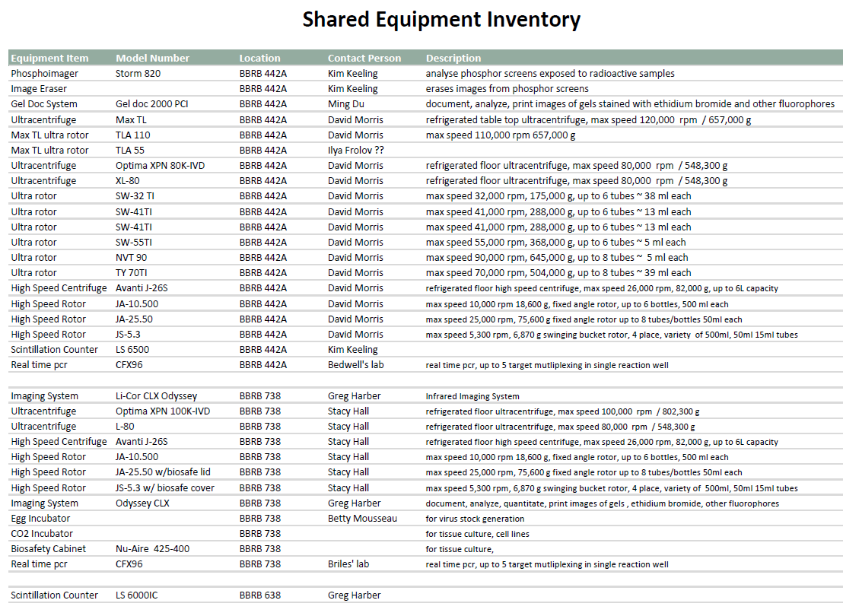Click the Phosphoimager equipment cell
Viewport: 843px width, 616px height.
[x=44, y=74]
